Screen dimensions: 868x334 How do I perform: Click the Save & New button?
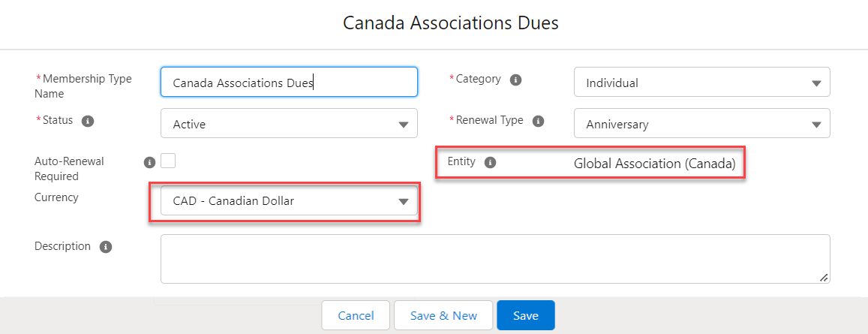pyautogui.click(x=443, y=316)
